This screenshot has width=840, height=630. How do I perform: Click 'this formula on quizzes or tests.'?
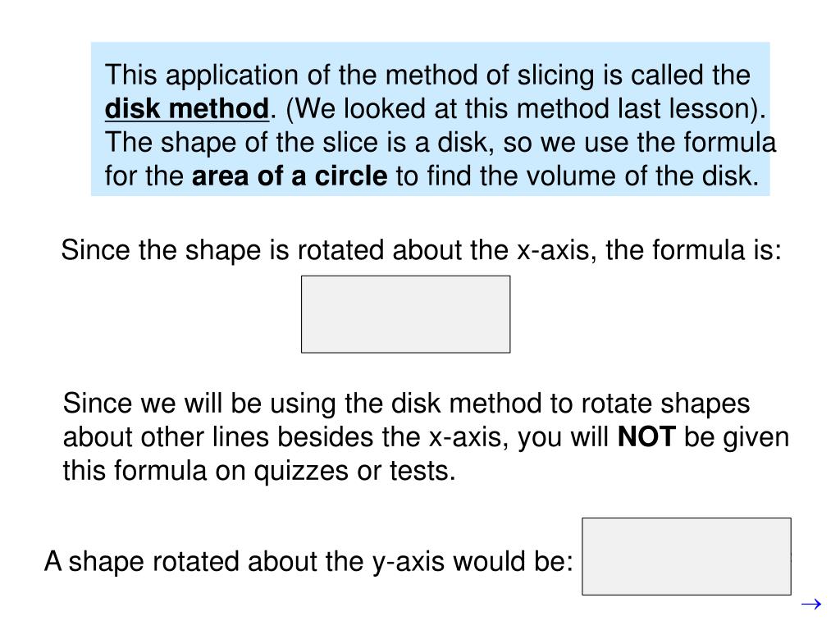(259, 471)
